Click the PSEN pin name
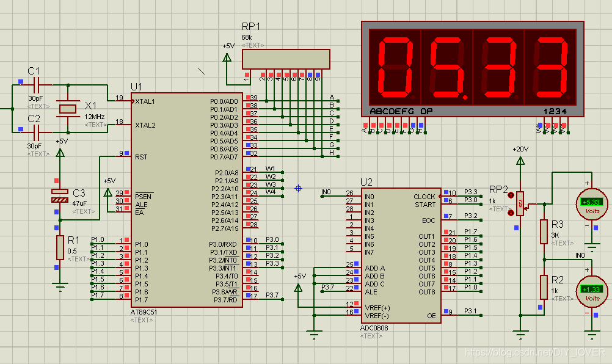 (144, 197)
